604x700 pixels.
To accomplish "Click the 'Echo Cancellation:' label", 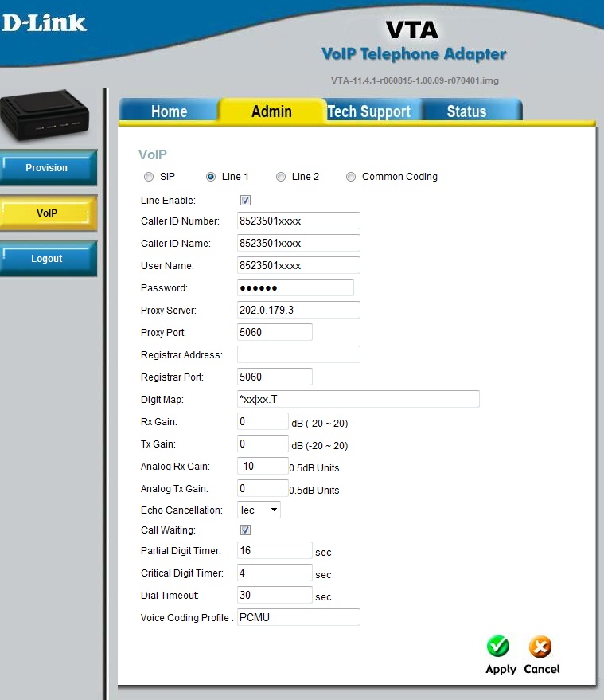I will coord(181,510).
